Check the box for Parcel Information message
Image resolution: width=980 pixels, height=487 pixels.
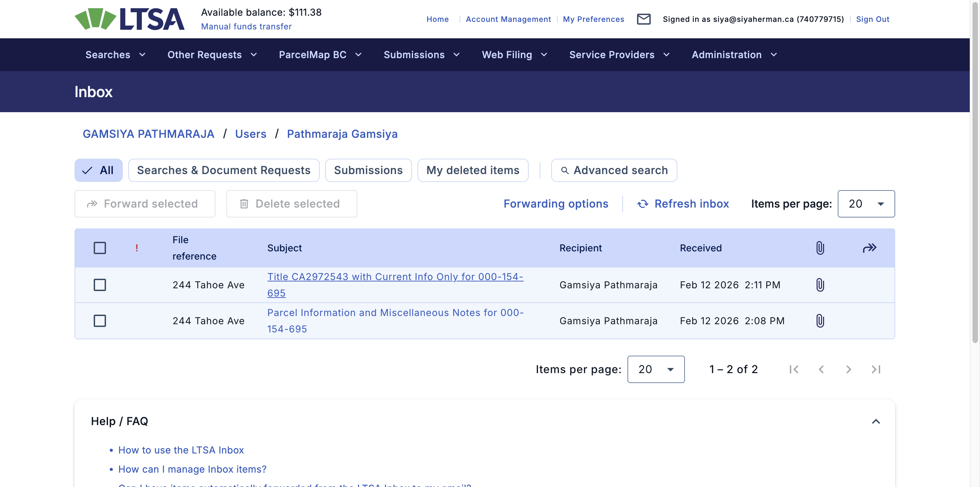point(100,321)
